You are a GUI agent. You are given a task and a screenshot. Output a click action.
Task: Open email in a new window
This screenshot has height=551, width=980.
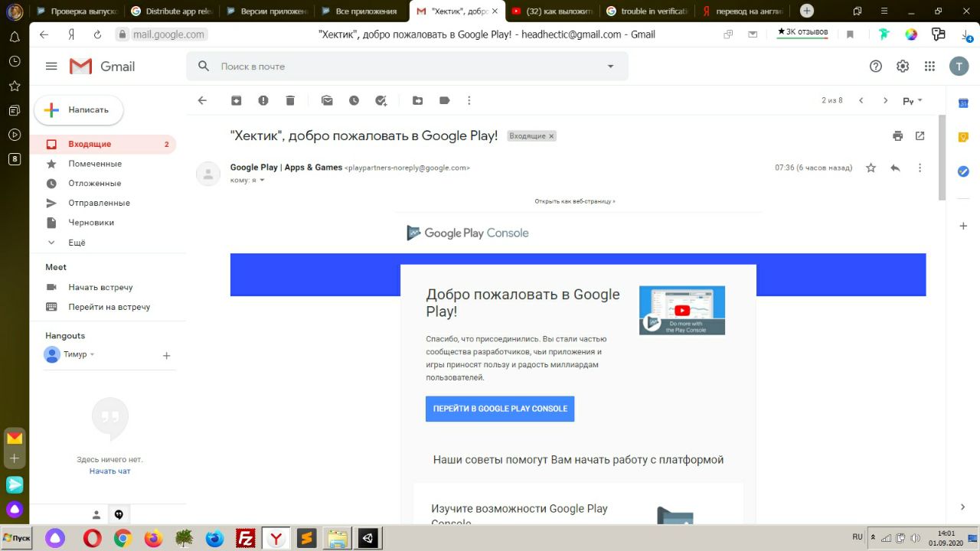[x=920, y=135]
